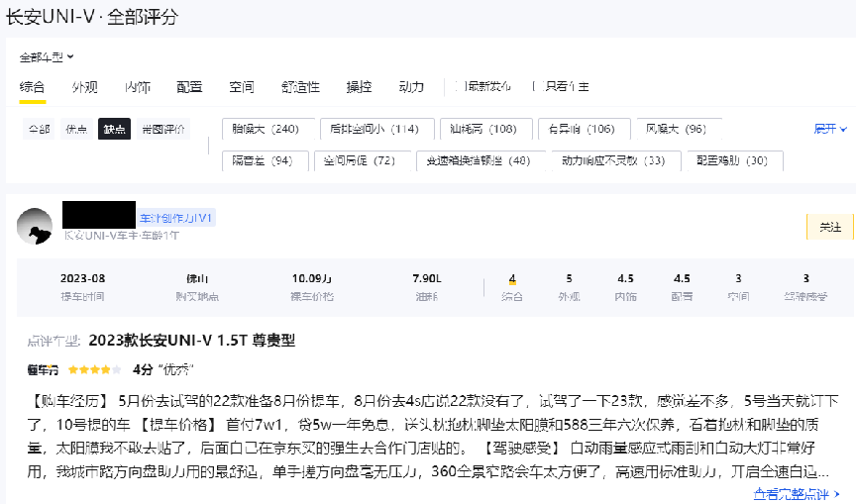Select the 油耗高 (108) tag
The image size is (856, 504).
[482, 129]
